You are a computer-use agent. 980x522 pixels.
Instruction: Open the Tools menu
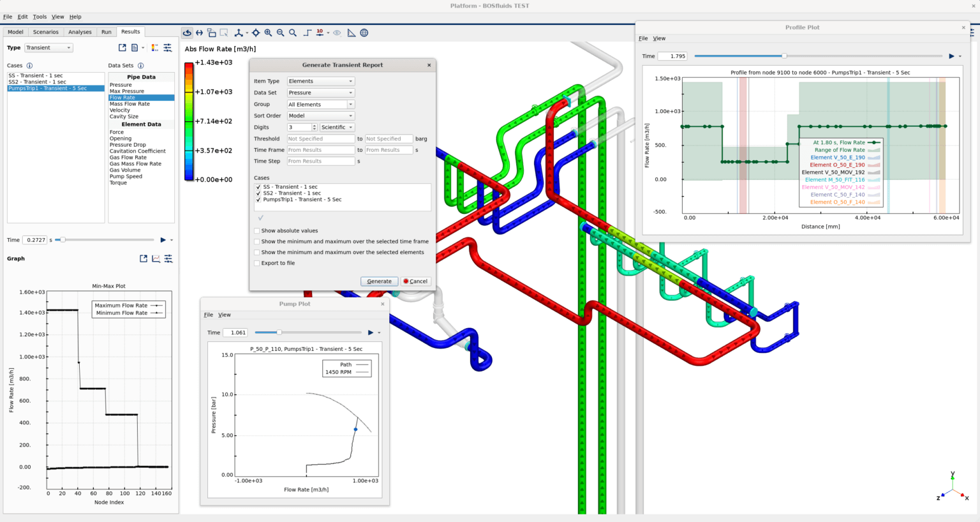[40, 17]
